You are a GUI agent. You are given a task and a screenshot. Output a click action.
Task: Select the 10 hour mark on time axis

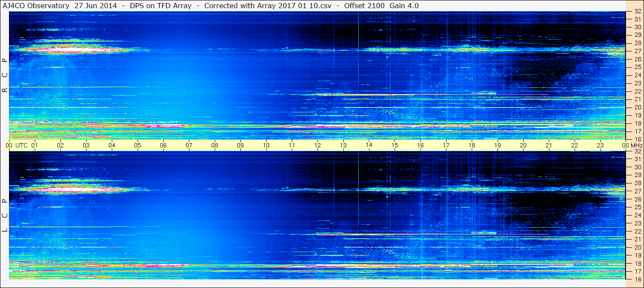(266, 145)
